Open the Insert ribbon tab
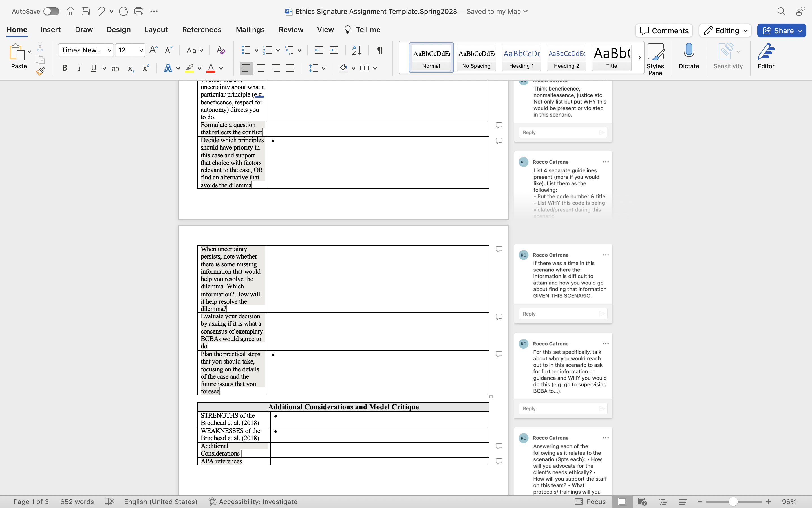Viewport: 812px width, 508px height. coord(51,30)
